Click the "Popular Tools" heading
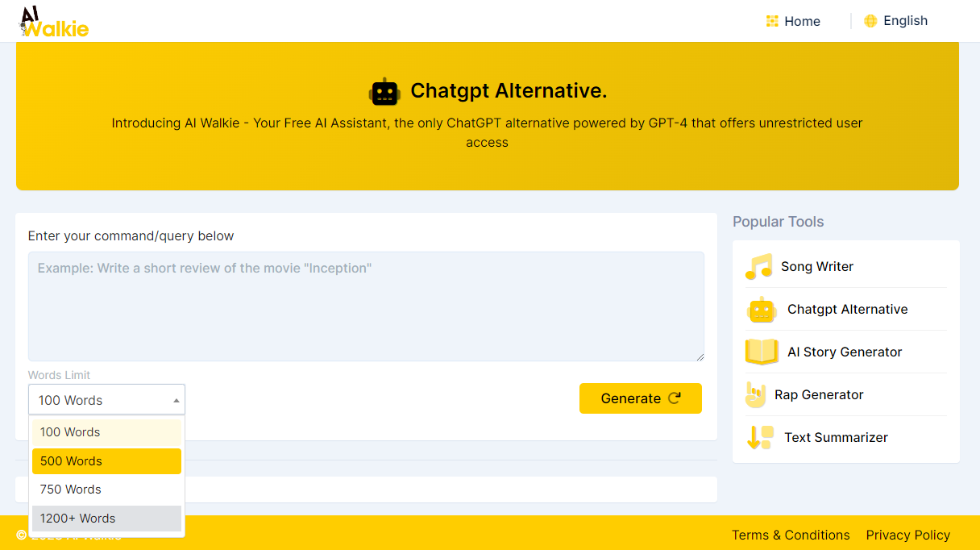Viewport: 980px width, 550px height. pos(779,222)
